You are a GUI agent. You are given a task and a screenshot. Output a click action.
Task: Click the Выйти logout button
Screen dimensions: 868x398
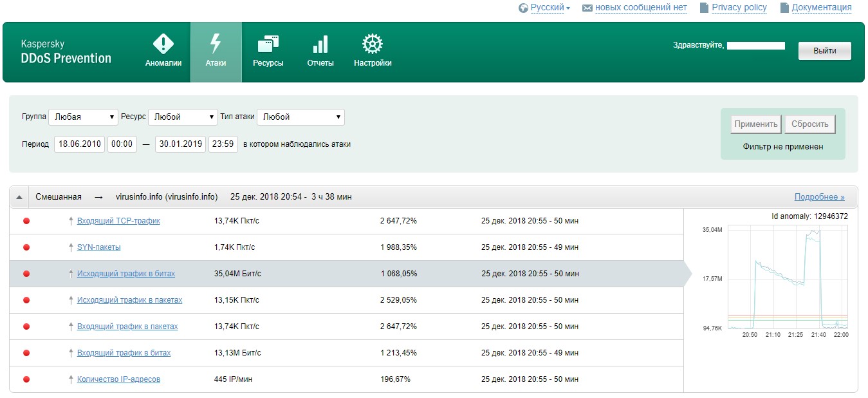click(x=824, y=51)
